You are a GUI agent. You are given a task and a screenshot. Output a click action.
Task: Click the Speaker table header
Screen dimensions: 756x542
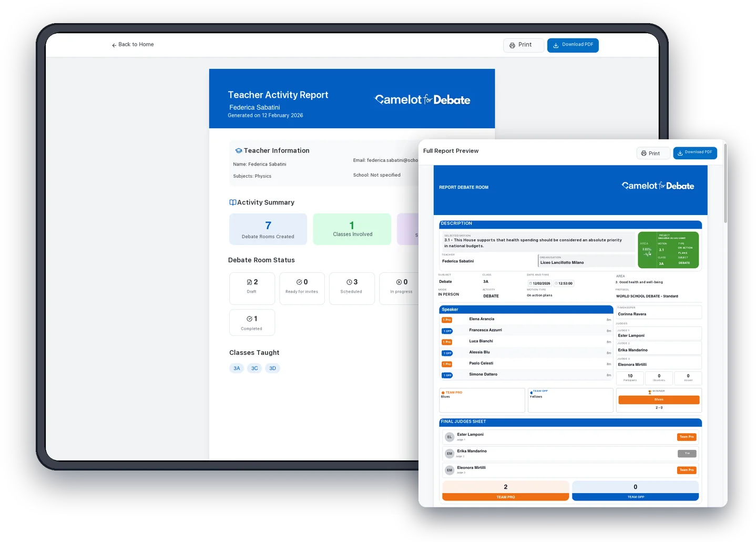pyautogui.click(x=526, y=310)
